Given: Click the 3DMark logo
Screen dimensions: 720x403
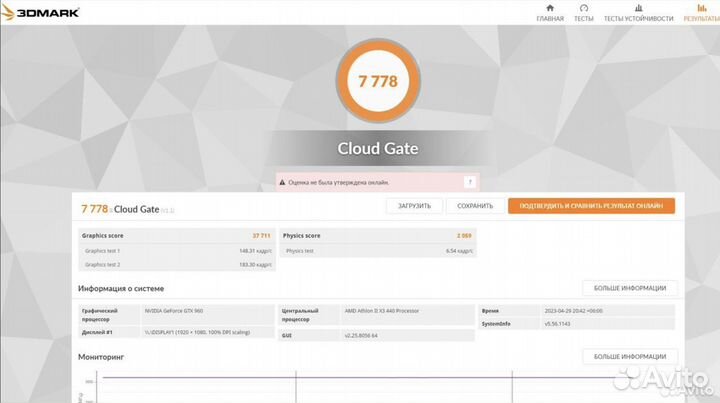Looking at the screenshot, I should (40, 12).
